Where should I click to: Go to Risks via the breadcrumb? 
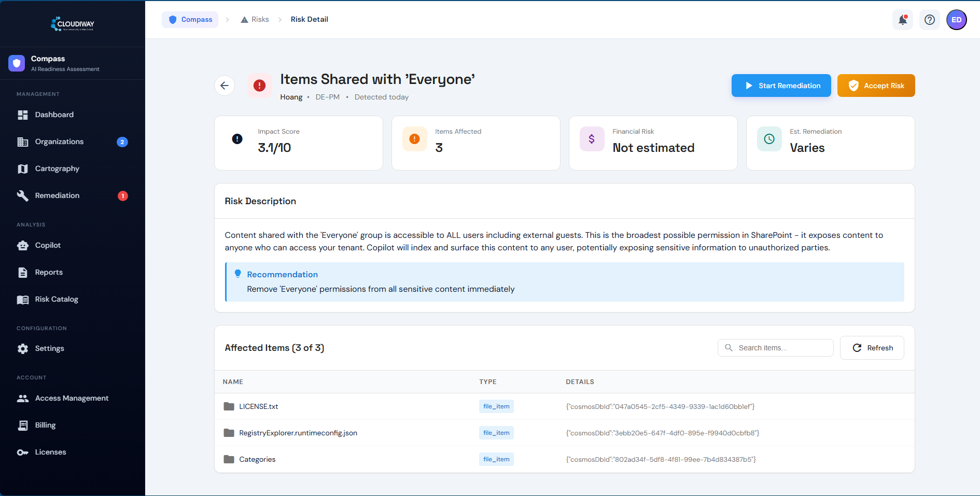[x=255, y=20]
